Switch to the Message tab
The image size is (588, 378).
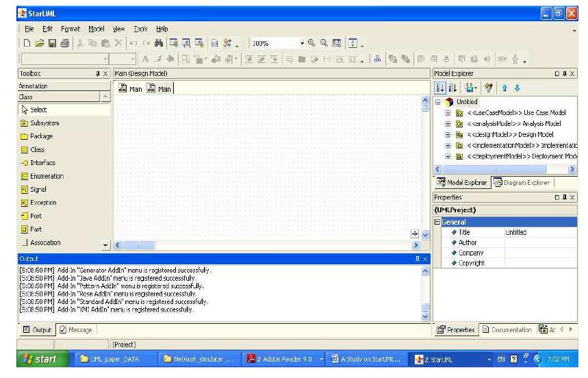coord(76,330)
